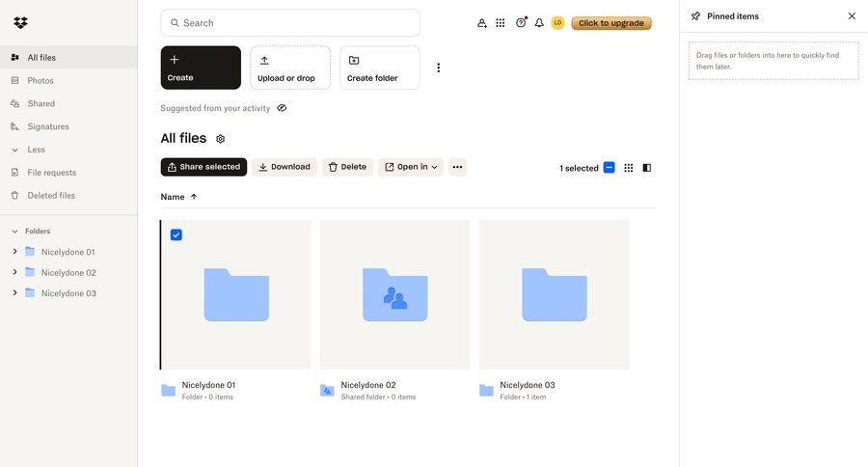
Task: Open Nicelydone 03 folder thumbnail
Action: click(x=555, y=294)
